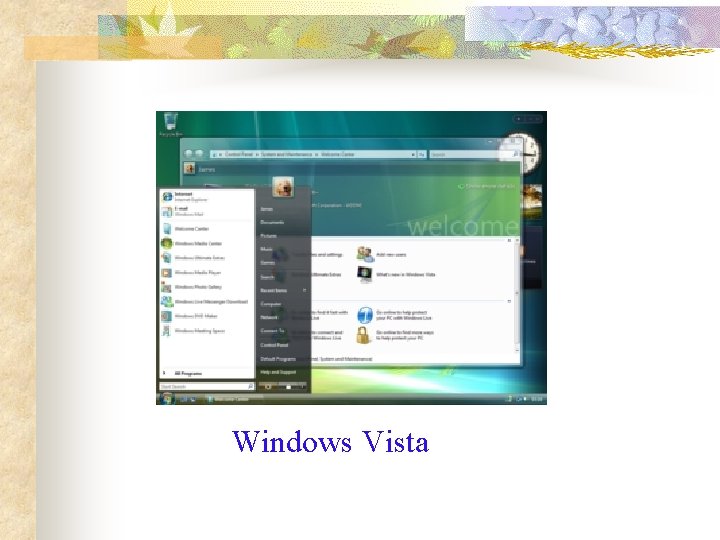Click the Start menu lock button
Viewport: 720px width, 540px height.
288,387
